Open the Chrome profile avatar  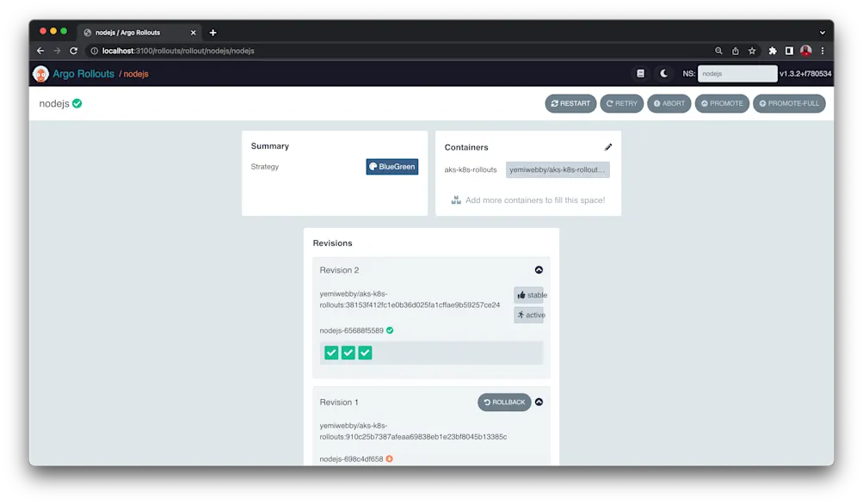point(806,51)
